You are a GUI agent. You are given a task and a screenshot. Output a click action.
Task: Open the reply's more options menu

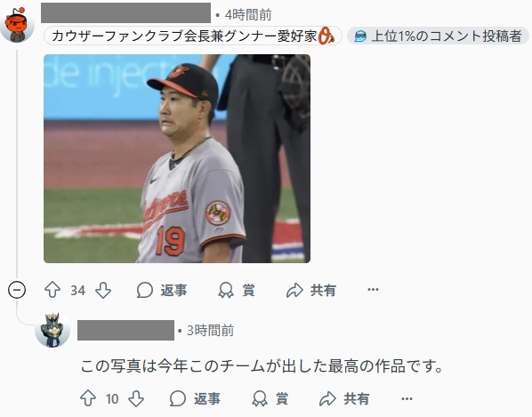[407, 398]
